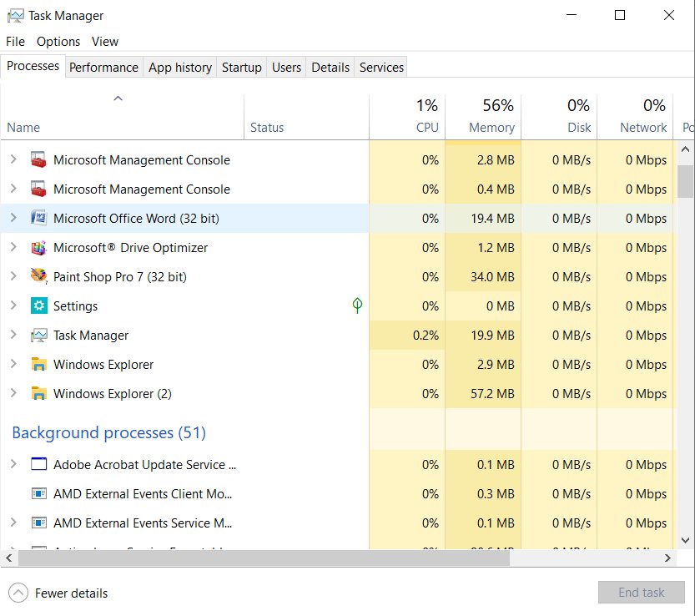Click the End task button
This screenshot has width=695, height=616.
pyautogui.click(x=641, y=593)
